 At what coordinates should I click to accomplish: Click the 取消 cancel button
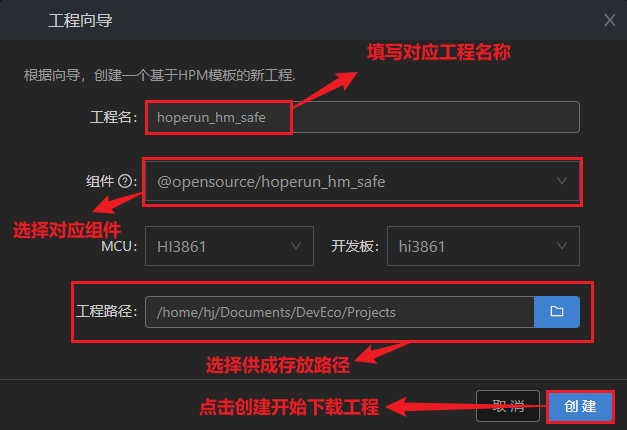tap(508, 406)
